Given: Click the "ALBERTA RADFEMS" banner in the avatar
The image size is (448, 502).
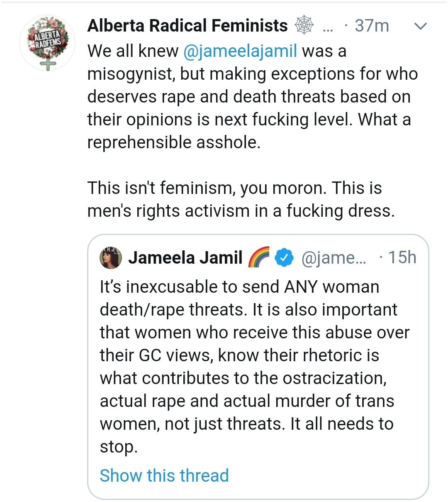Looking at the screenshot, I should pyautogui.click(x=47, y=39).
